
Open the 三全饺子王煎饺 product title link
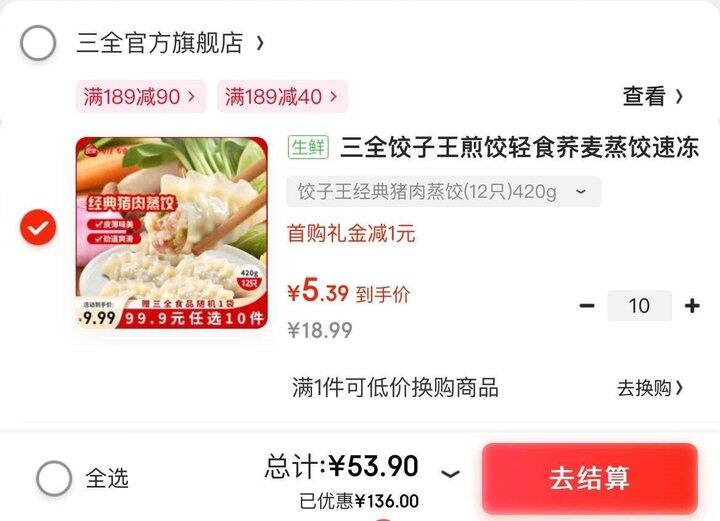(520, 147)
